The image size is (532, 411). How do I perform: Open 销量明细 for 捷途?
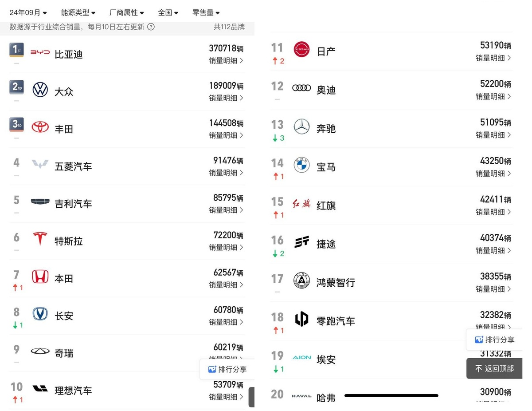[x=493, y=250]
